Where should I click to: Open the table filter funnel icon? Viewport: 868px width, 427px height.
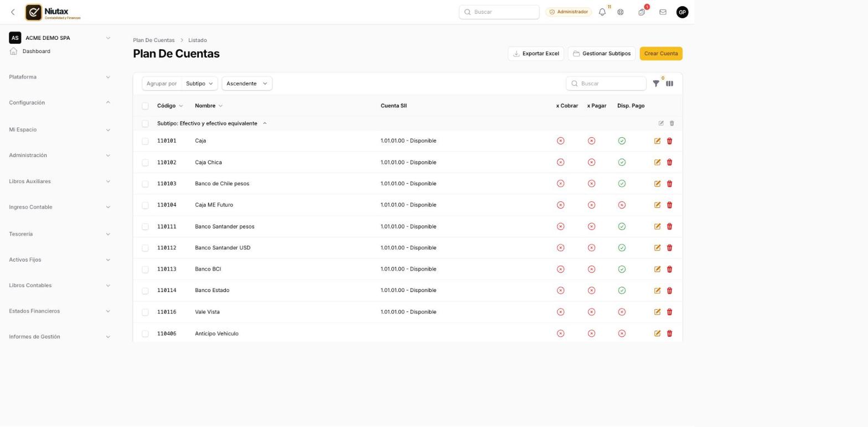(656, 84)
